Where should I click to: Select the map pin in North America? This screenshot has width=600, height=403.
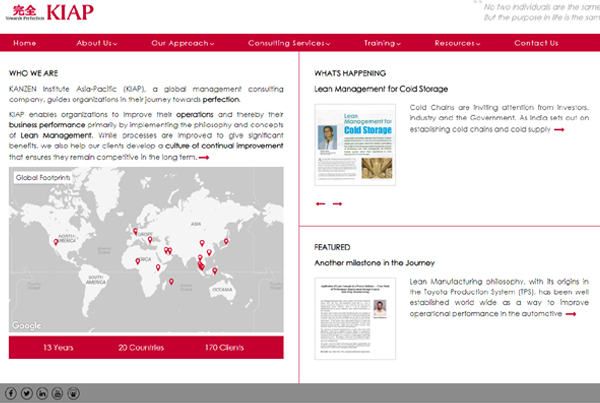tap(56, 242)
